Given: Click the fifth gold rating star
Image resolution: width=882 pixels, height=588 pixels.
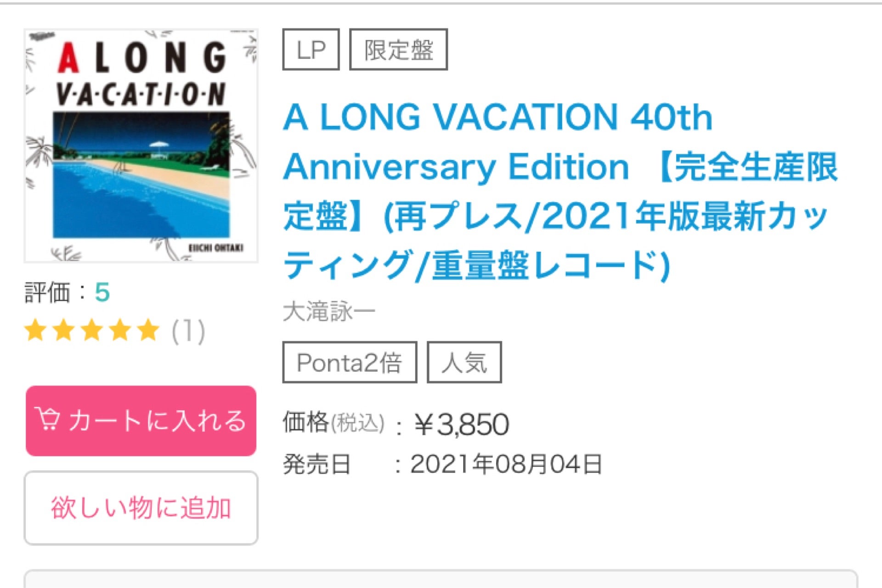Looking at the screenshot, I should (148, 331).
